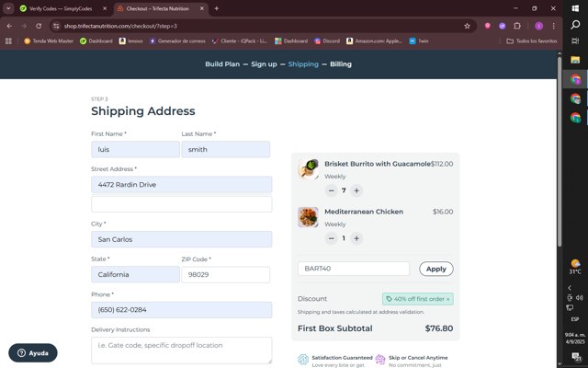Viewport: 588px width, 368px height.
Task: Go back using the browser back arrow
Action: coord(9,26)
